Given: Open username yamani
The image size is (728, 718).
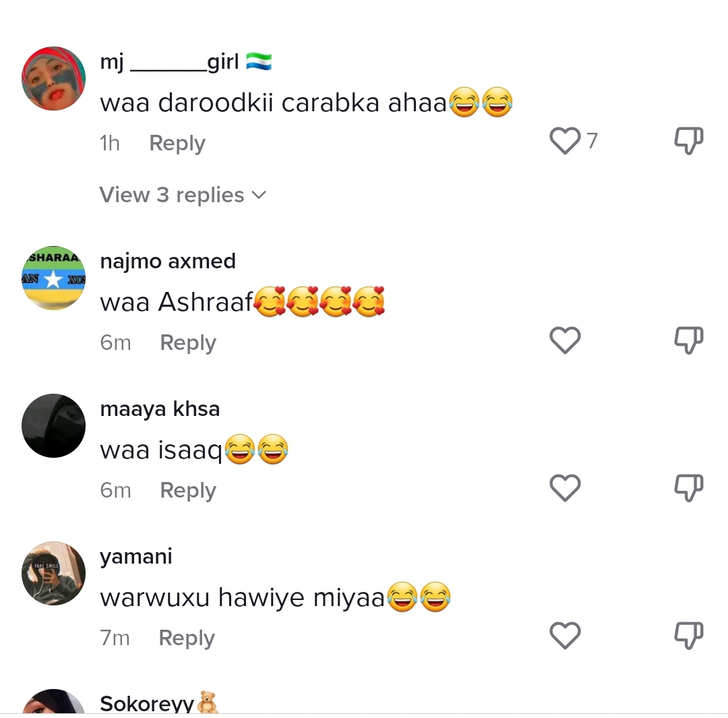Looking at the screenshot, I should click(x=136, y=557).
